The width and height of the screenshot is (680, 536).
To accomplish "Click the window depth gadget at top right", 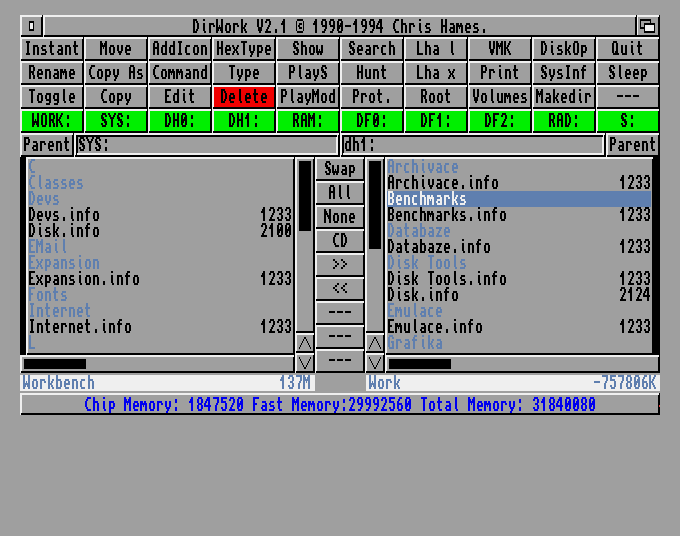I will tap(647, 26).
